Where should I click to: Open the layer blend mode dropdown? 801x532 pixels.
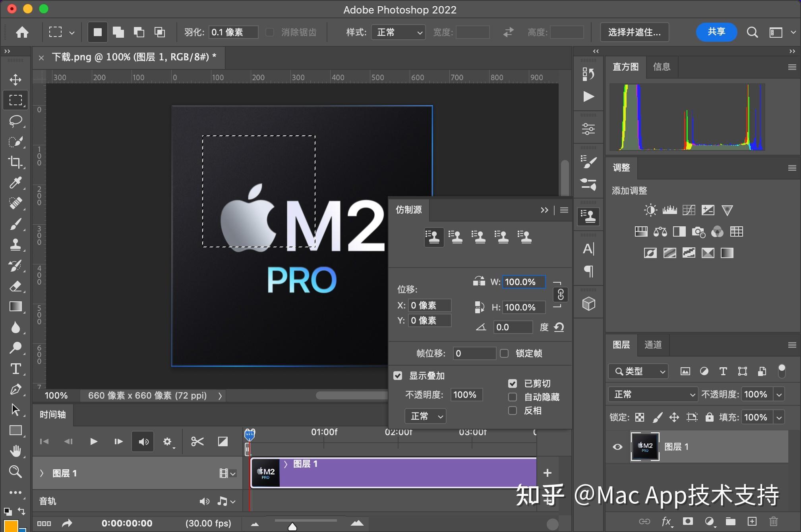click(x=653, y=394)
